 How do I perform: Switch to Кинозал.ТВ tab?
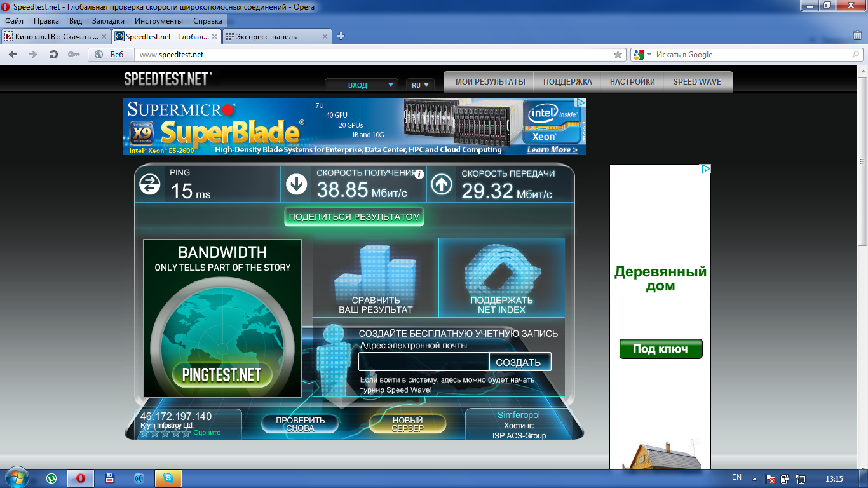(x=56, y=36)
